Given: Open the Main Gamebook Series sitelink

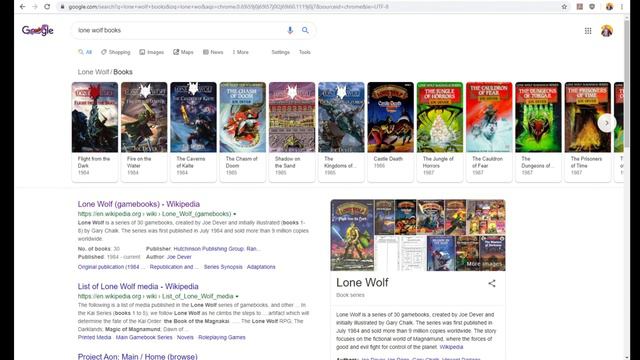Looking at the screenshot, I should coord(144,338).
